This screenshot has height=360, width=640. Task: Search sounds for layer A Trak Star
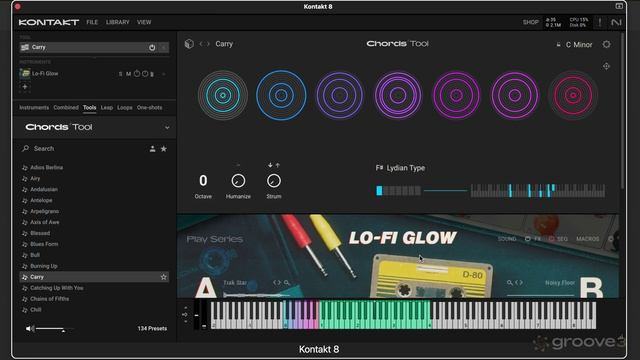(287, 283)
